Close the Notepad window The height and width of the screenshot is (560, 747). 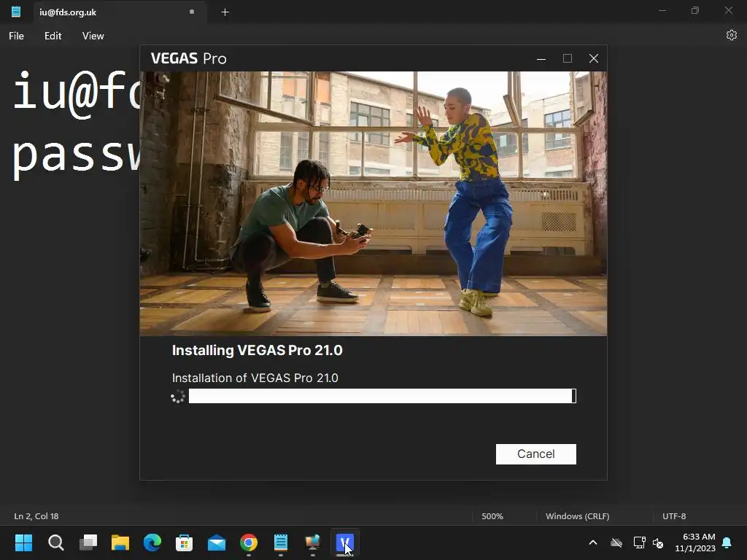[x=729, y=10]
